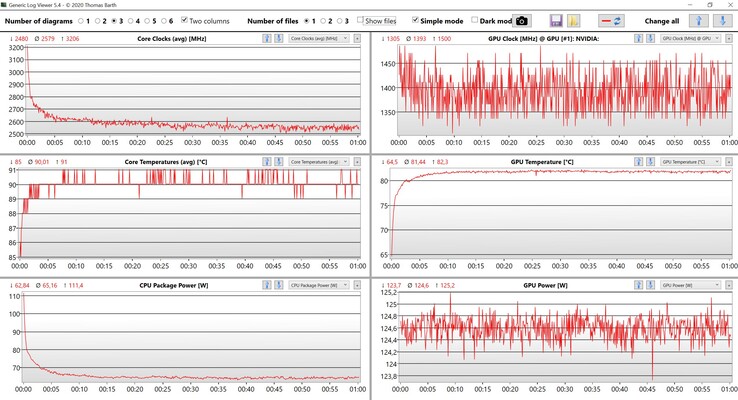
Task: Click the purple floppy disk save icon
Action: [x=556, y=21]
